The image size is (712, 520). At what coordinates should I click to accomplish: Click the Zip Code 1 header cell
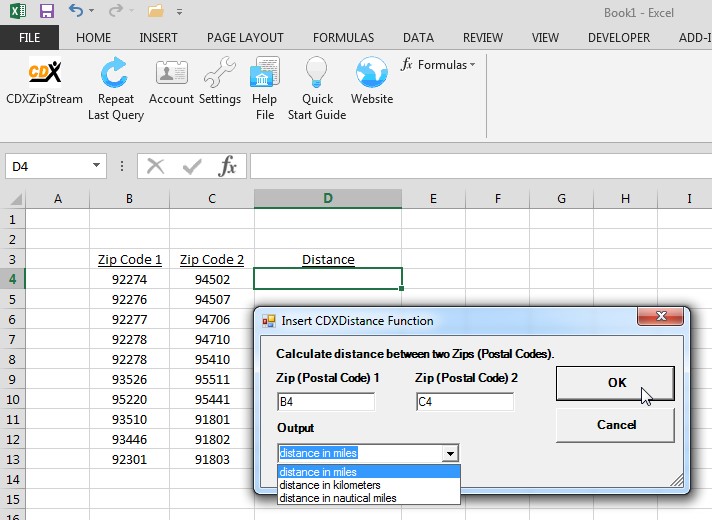[129, 259]
